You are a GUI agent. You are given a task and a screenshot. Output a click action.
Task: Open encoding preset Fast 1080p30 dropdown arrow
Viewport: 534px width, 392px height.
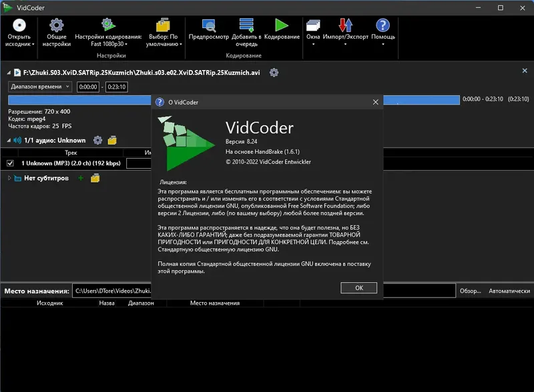coord(126,44)
